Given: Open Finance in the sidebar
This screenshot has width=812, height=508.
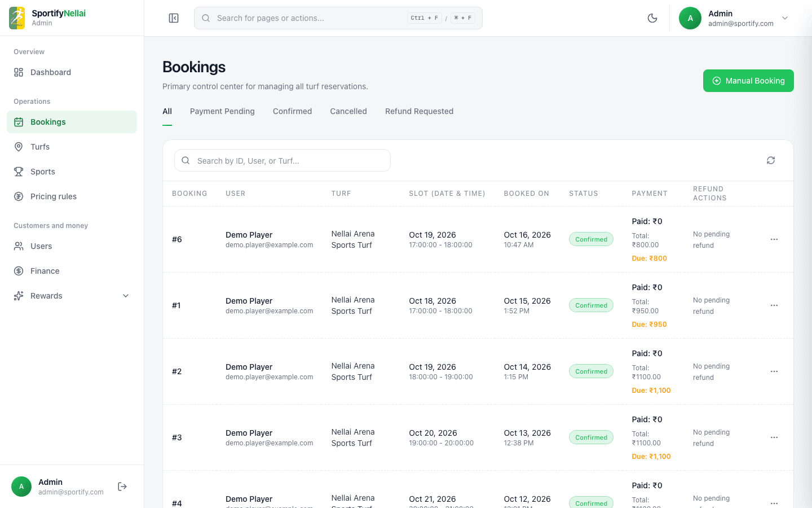Looking at the screenshot, I should pyautogui.click(x=72, y=271).
